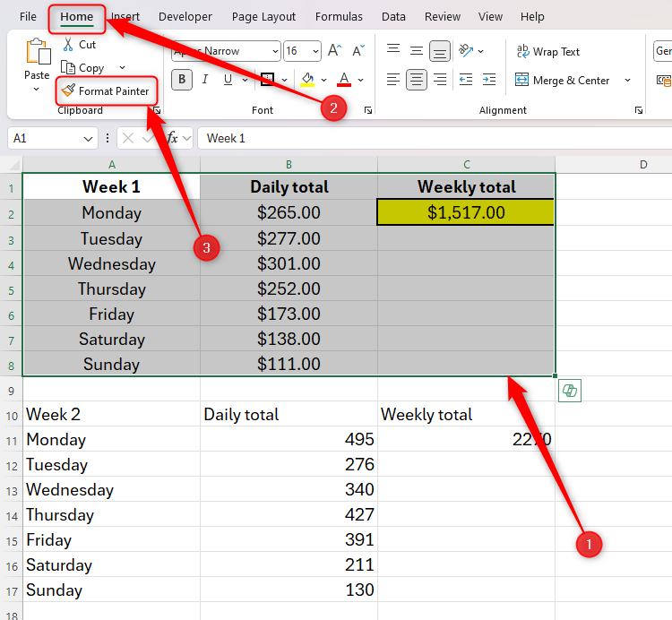Open the File menu
The width and height of the screenshot is (672, 620).
[x=28, y=16]
